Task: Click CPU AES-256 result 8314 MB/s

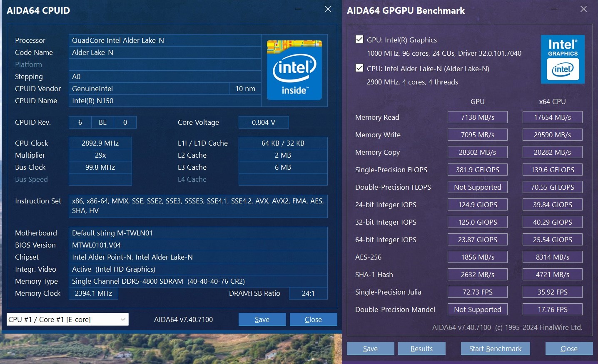Action: [x=553, y=257]
